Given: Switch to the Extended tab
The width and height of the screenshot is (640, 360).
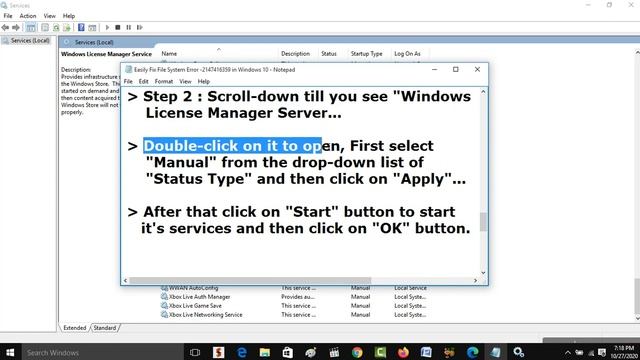Looking at the screenshot, I should (x=75, y=328).
